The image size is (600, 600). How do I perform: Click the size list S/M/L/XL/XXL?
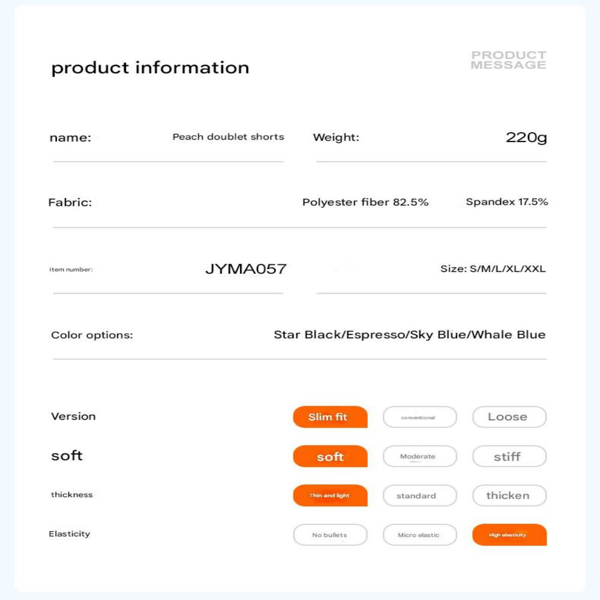[493, 269]
